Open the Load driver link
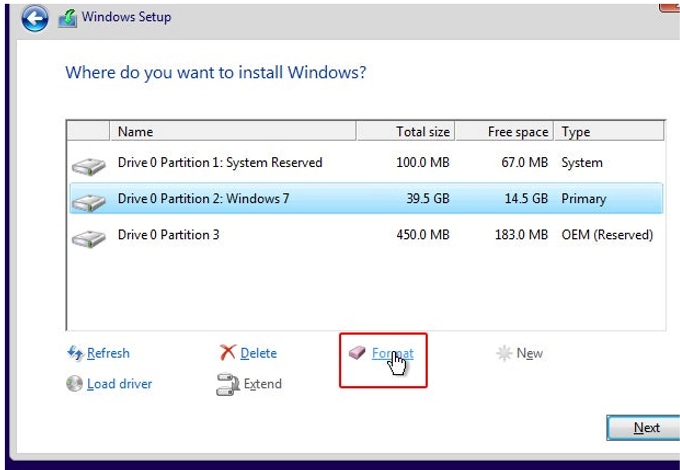The width and height of the screenshot is (680, 470). 119,384
